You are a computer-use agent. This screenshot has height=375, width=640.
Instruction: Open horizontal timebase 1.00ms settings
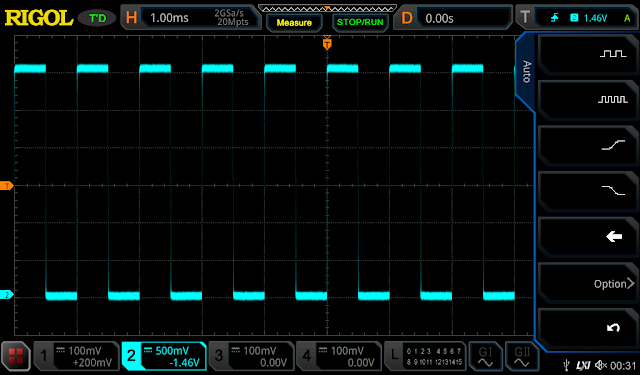[x=190, y=18]
